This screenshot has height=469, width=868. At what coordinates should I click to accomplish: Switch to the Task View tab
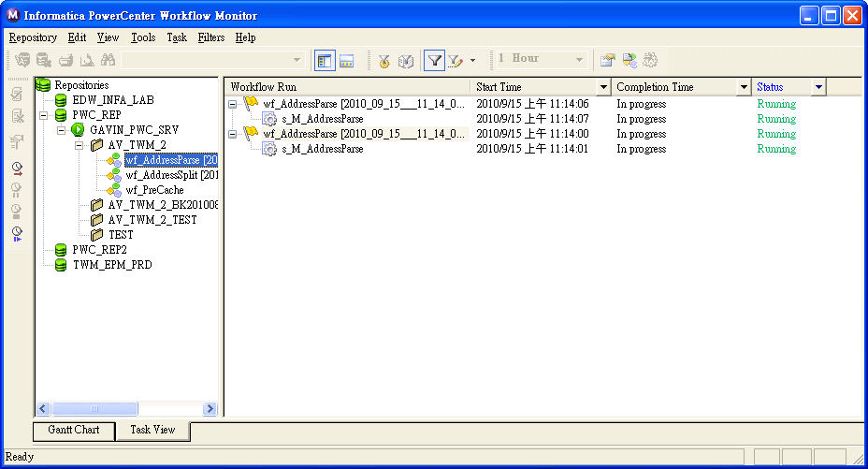(x=152, y=430)
